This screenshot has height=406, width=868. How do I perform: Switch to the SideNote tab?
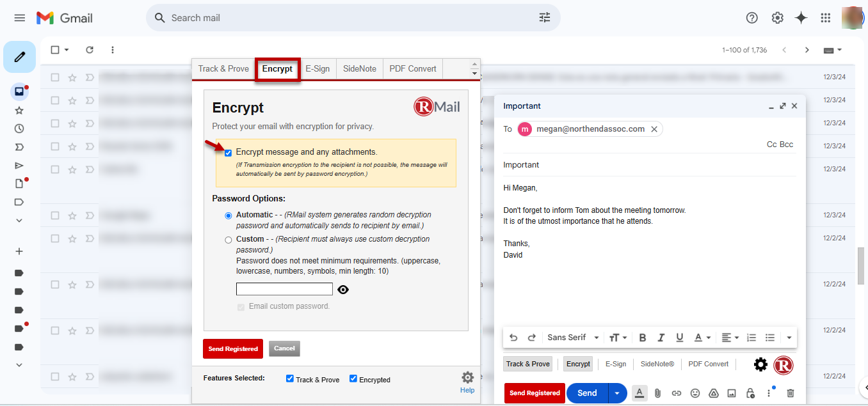[360, 69]
